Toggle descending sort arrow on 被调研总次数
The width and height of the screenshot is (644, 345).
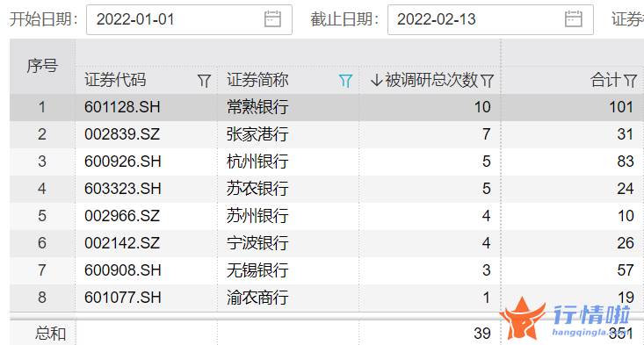click(x=376, y=80)
